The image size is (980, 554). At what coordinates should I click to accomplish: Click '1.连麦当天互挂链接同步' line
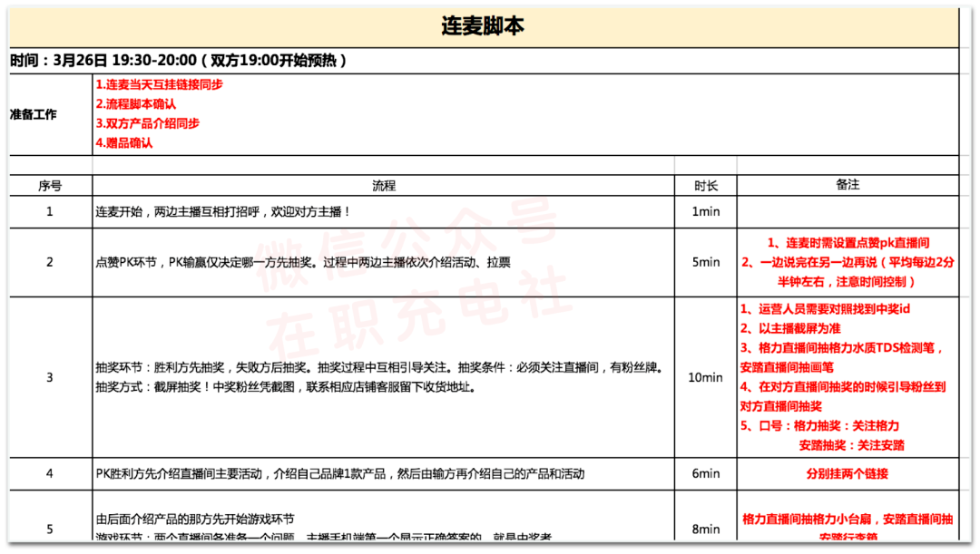[x=160, y=84]
